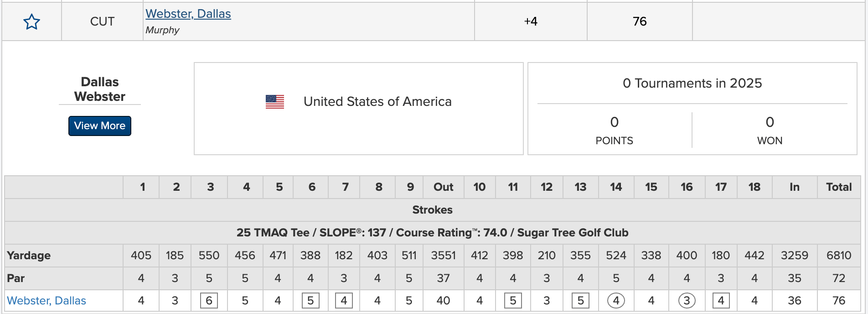This screenshot has height=314, width=868.
Task: Click the circled 4 score on hole 14
Action: coord(616,301)
